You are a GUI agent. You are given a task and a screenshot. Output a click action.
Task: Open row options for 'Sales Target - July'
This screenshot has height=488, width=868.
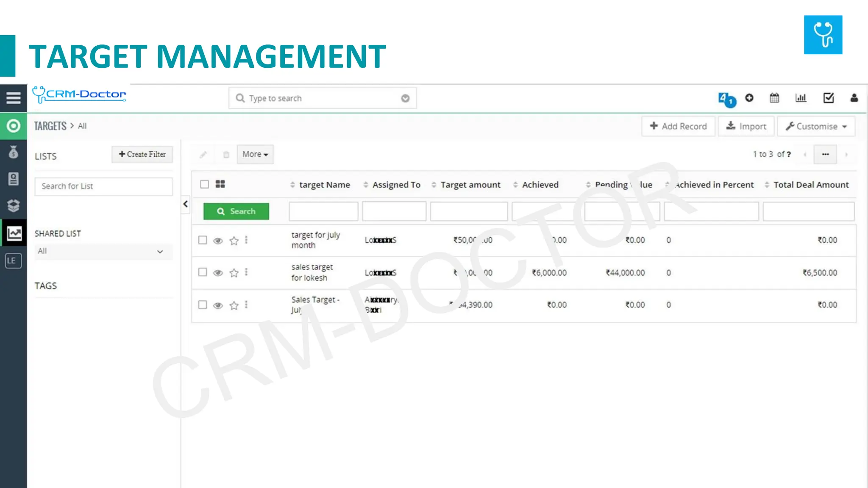point(246,305)
